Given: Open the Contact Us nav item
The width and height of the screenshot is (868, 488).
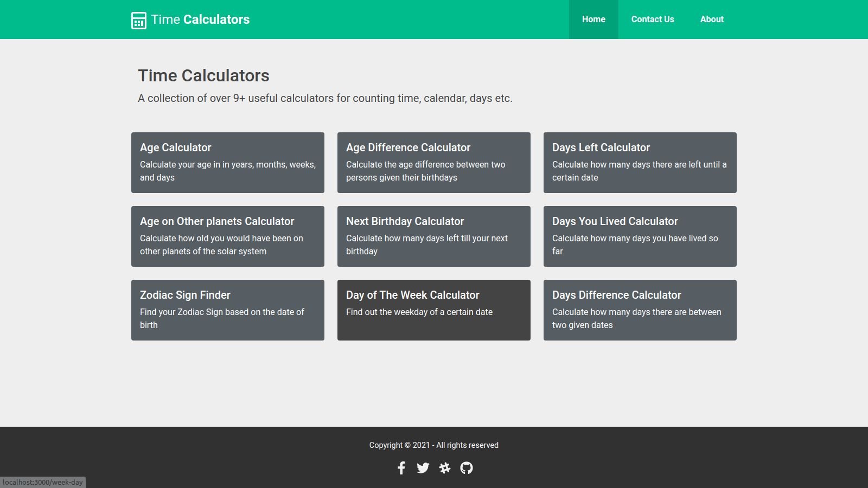Looking at the screenshot, I should pos(653,20).
